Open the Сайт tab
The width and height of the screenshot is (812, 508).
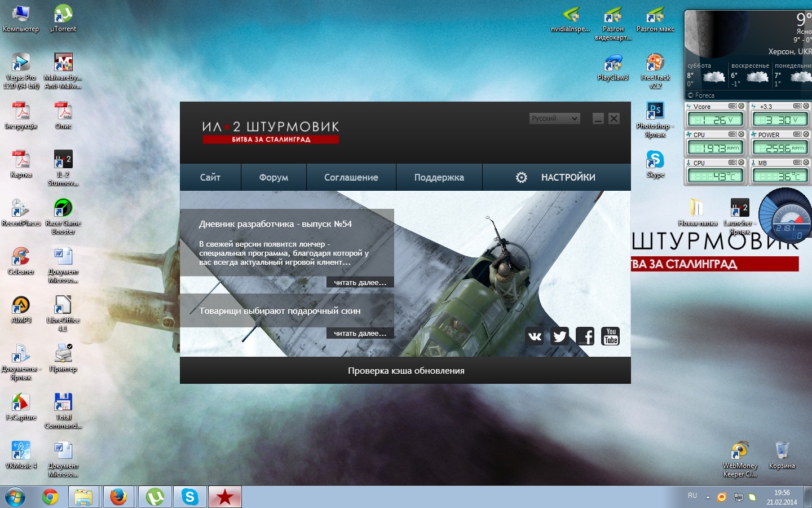click(210, 177)
